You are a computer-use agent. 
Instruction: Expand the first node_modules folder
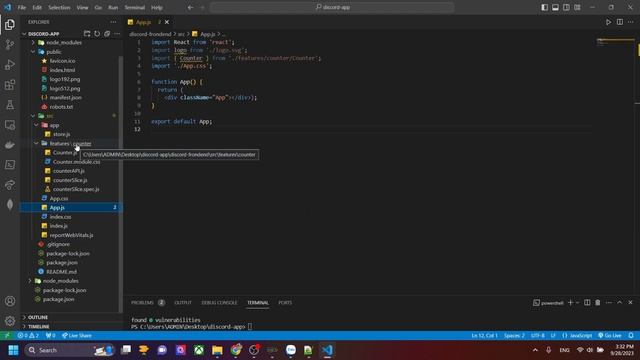(x=33, y=42)
